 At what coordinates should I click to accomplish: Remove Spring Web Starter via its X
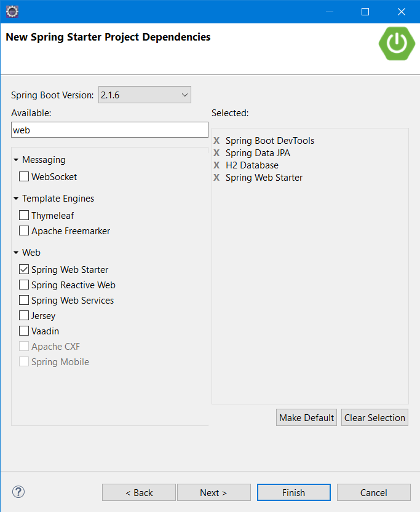tap(216, 178)
